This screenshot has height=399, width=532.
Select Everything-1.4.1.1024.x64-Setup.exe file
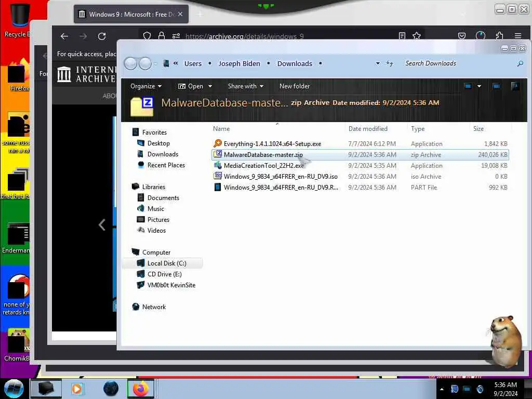pos(361,143)
